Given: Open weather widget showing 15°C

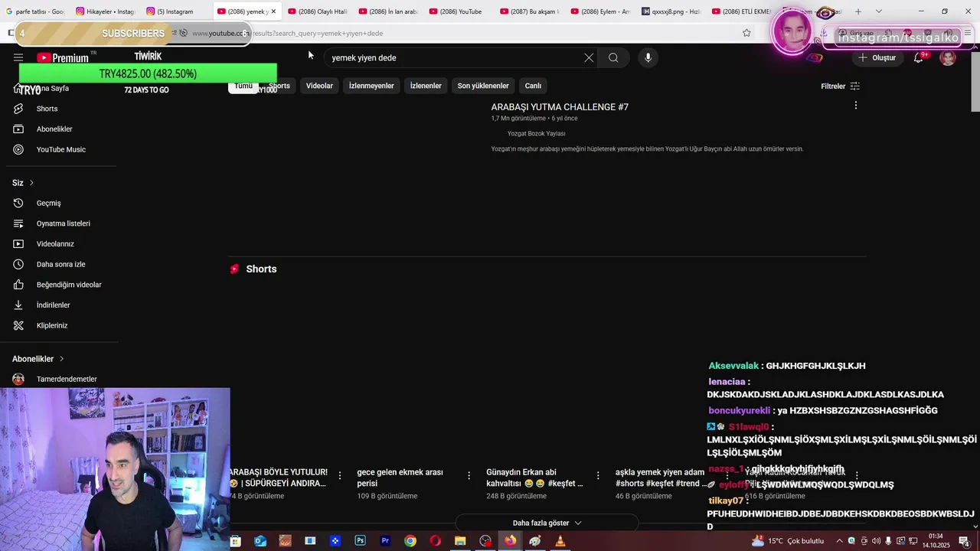Looking at the screenshot, I should point(788,541).
